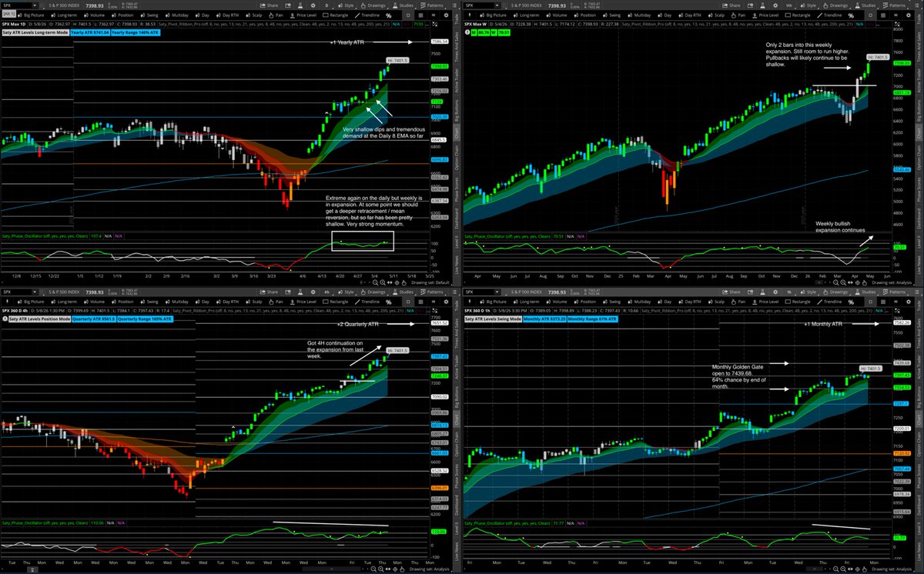Open D timeframe selector on SPX Max 1D chart

[326, 5]
